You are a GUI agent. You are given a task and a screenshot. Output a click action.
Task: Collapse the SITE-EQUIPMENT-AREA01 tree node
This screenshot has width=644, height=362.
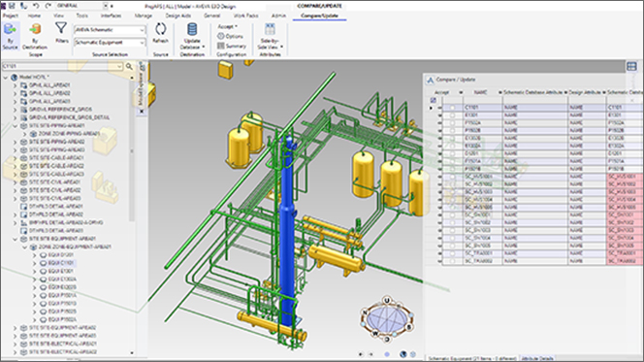(16, 239)
